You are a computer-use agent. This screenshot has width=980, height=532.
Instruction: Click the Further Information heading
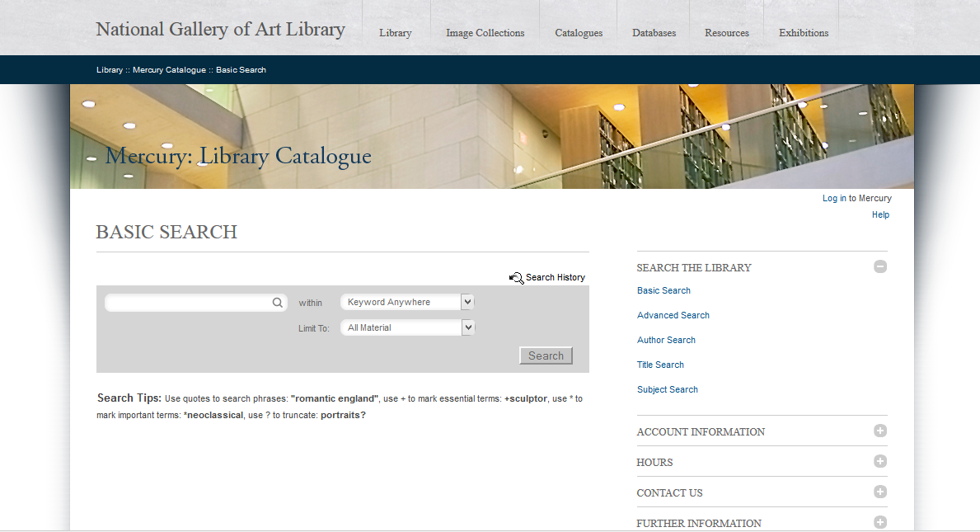(699, 523)
